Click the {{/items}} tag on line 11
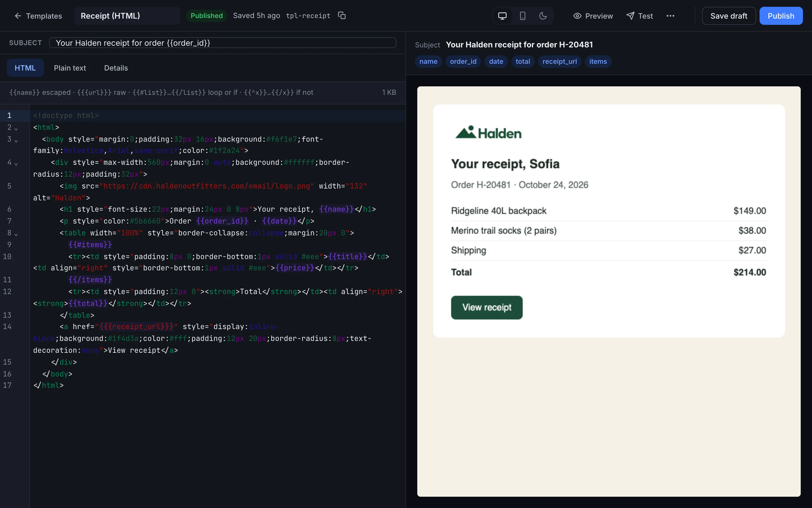812x508 pixels. [x=90, y=279]
